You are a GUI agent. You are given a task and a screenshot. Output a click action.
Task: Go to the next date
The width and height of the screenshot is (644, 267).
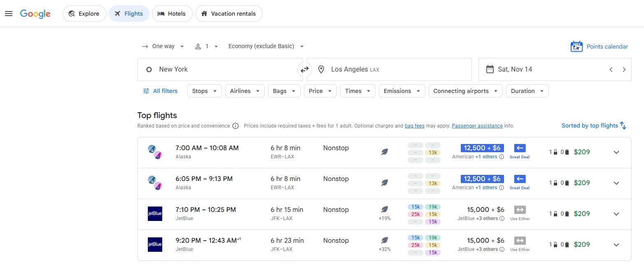(624, 70)
